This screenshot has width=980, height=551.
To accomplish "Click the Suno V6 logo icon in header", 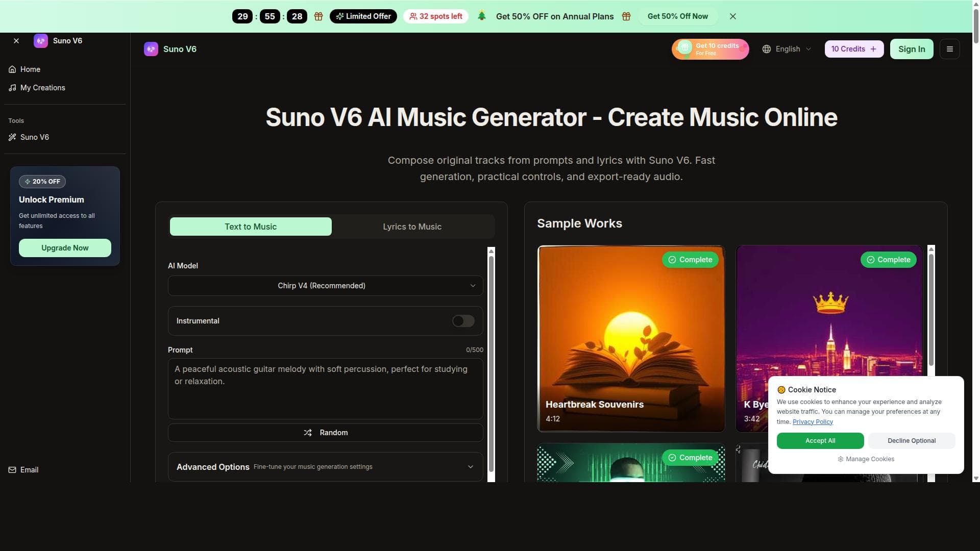I will pos(151,49).
